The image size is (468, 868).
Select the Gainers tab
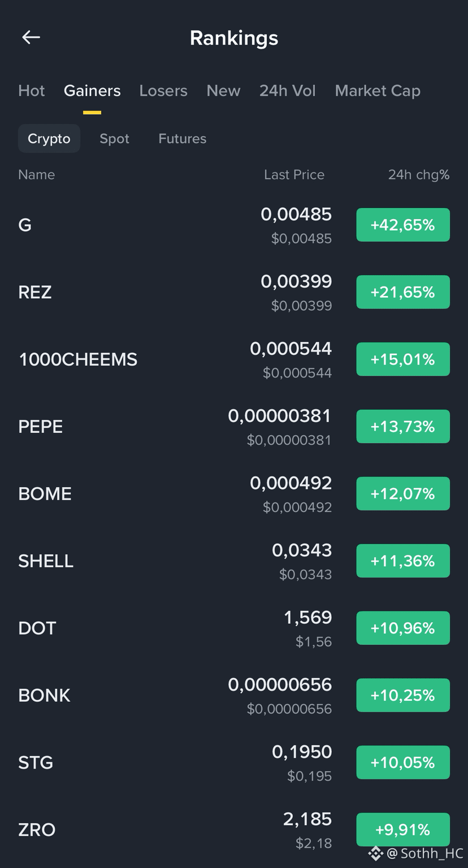pos(92,91)
